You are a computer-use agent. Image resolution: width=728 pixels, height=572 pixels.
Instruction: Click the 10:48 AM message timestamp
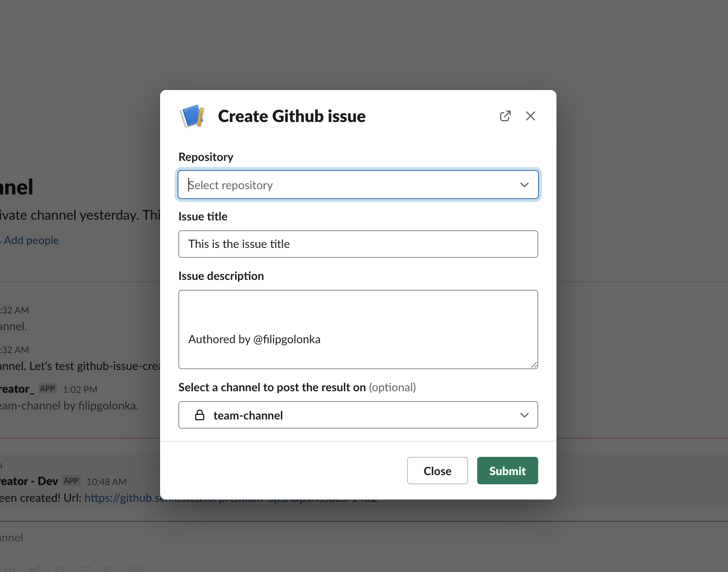tap(106, 482)
